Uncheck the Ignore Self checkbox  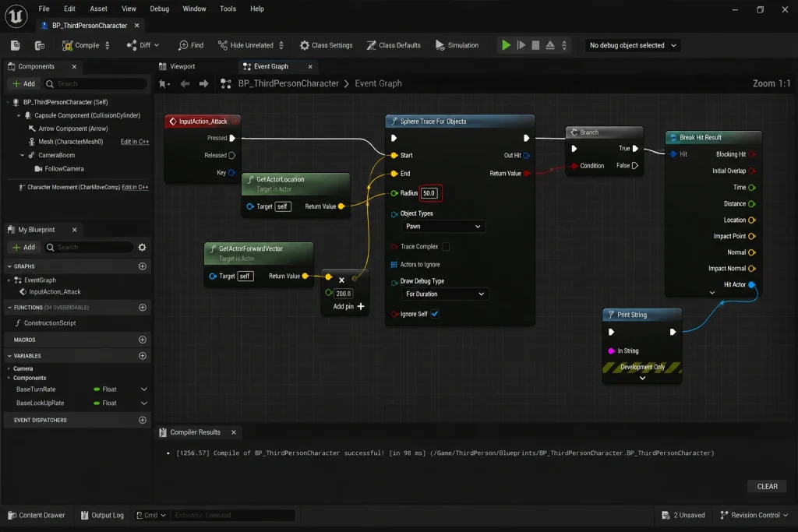435,314
